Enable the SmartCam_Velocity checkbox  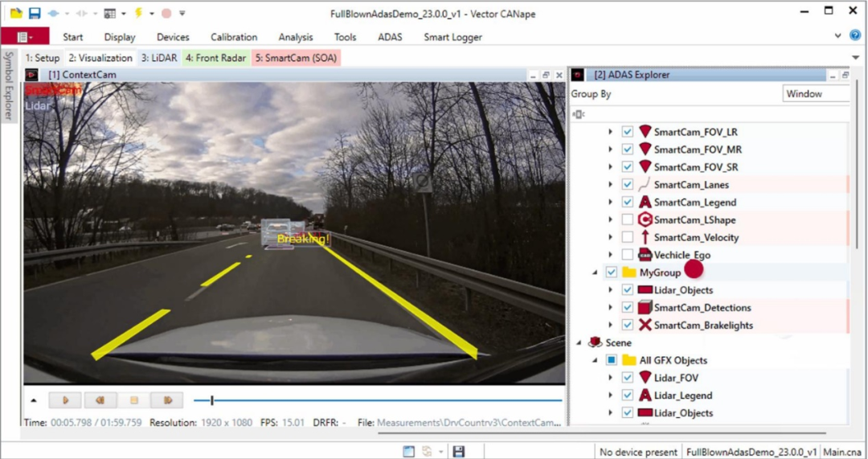click(x=627, y=237)
